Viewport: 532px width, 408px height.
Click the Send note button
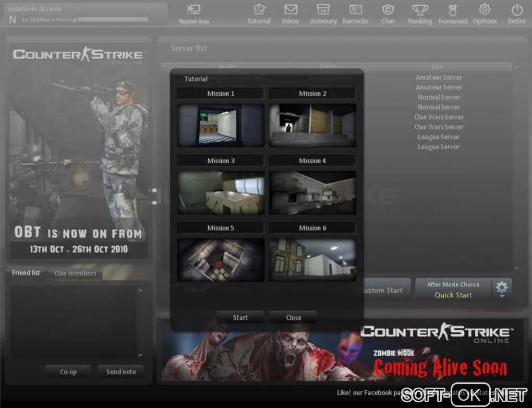[121, 371]
